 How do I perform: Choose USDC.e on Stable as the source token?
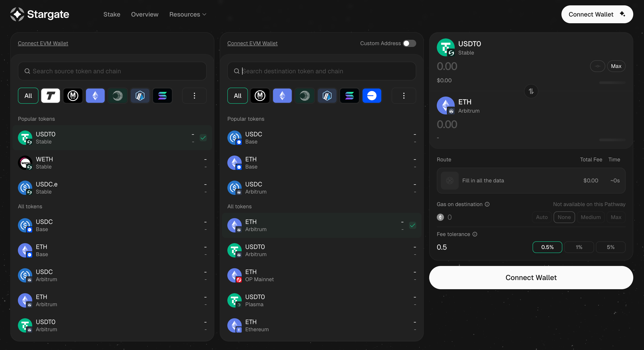click(x=112, y=188)
